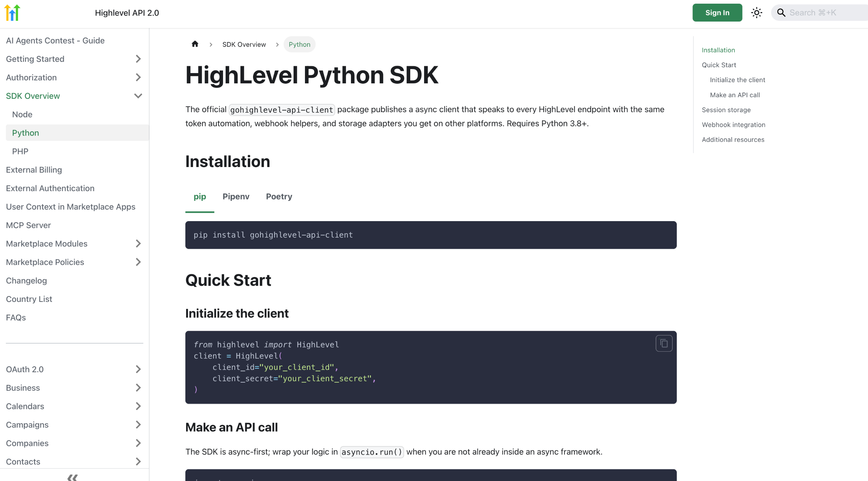
Task: Jump to Webhook integration section
Action: (x=733, y=125)
